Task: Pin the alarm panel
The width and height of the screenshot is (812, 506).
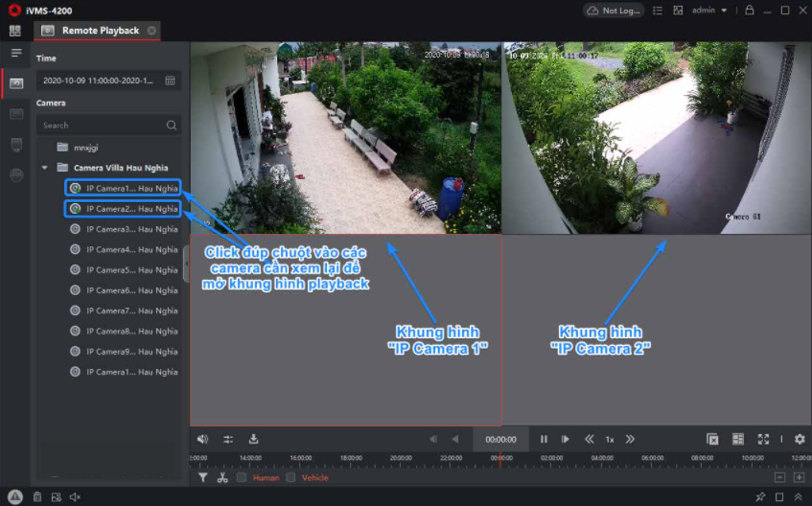Action: 760,497
